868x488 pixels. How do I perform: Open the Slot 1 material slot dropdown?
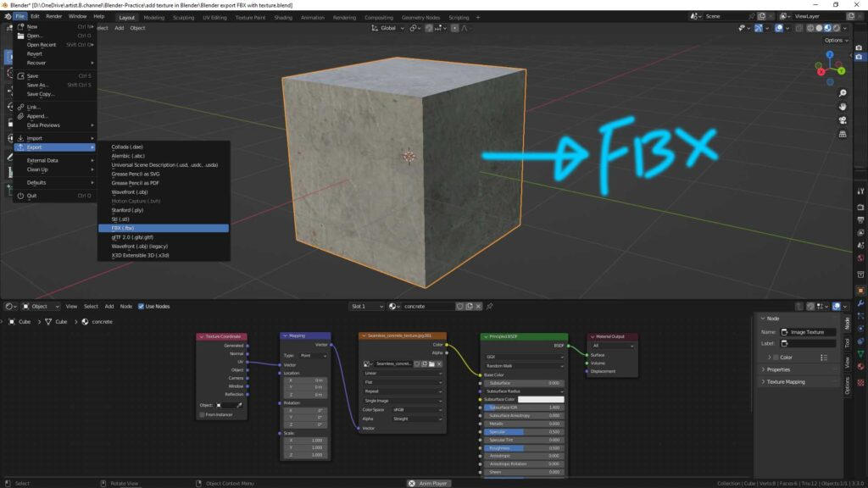(x=367, y=306)
